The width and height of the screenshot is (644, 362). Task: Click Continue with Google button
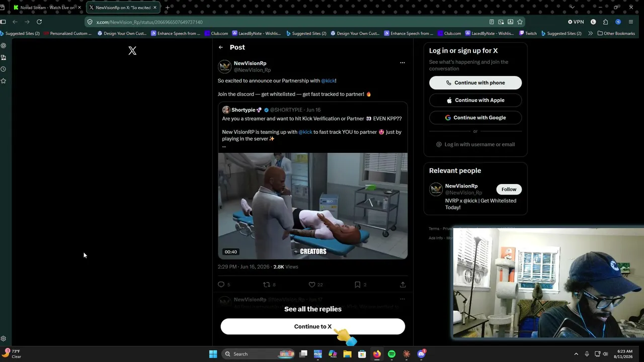[x=475, y=118]
